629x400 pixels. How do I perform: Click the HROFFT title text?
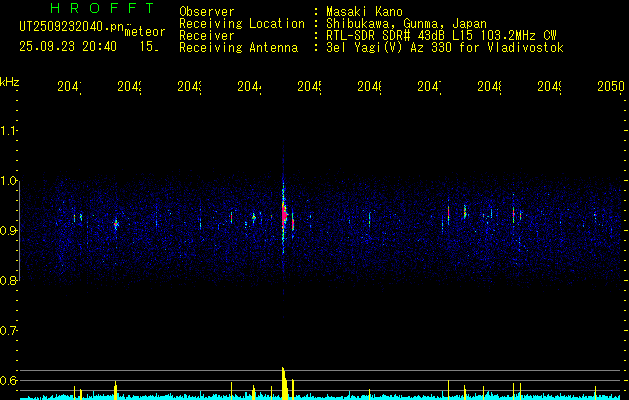[102, 8]
